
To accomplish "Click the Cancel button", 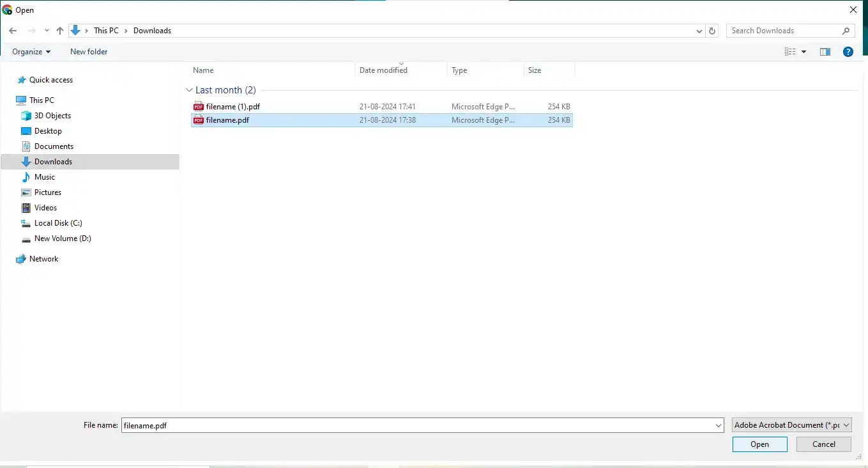I will [x=823, y=444].
